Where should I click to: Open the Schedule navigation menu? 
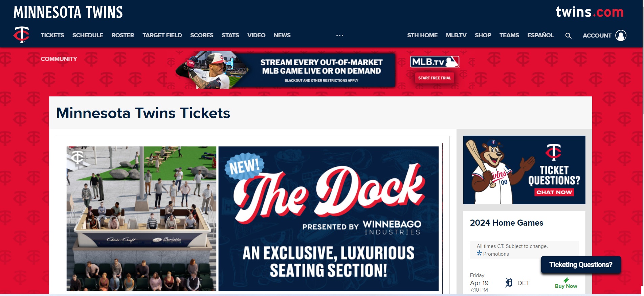(x=88, y=35)
